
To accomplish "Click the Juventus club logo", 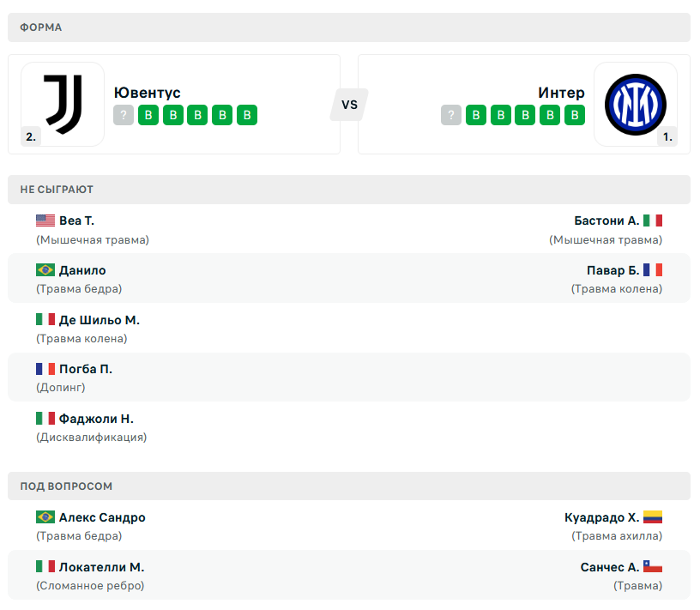I will [x=63, y=104].
